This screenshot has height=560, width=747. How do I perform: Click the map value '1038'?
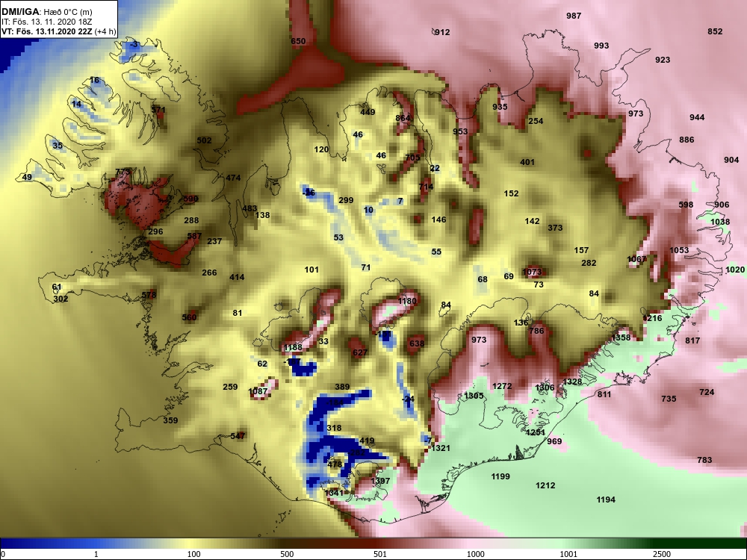coord(720,222)
